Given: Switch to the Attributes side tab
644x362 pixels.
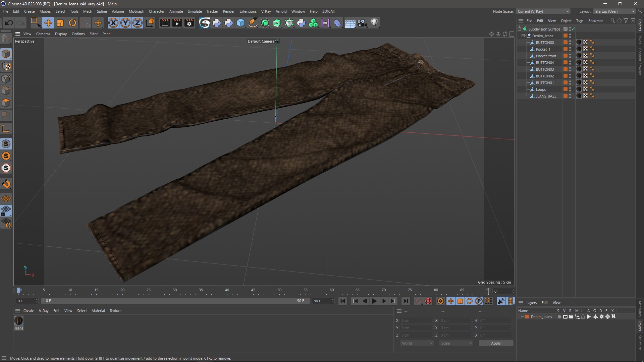Looking at the screenshot, I should coord(640,308).
